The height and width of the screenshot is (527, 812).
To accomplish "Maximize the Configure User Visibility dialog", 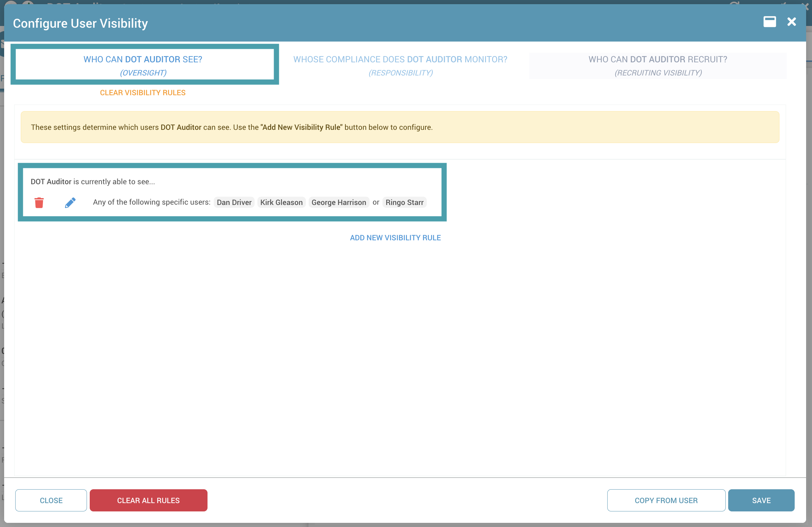I will pyautogui.click(x=769, y=22).
